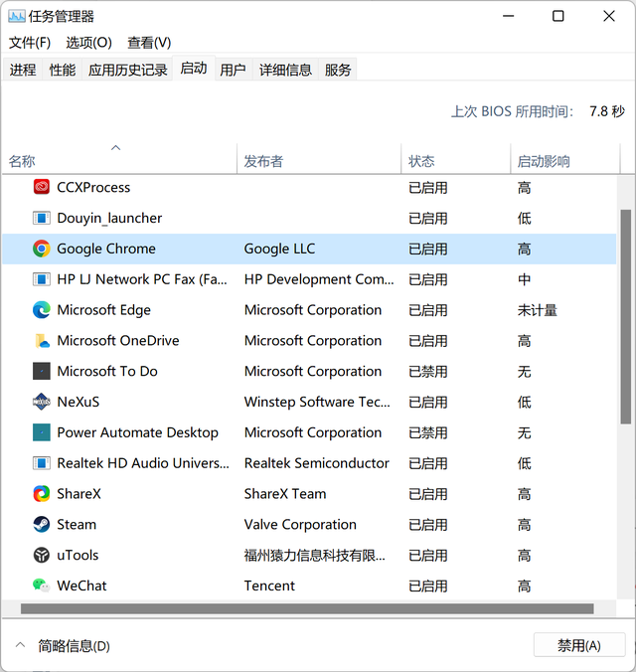Click the Microsoft Edge icon
Viewport: 636px width, 672px height.
click(42, 310)
